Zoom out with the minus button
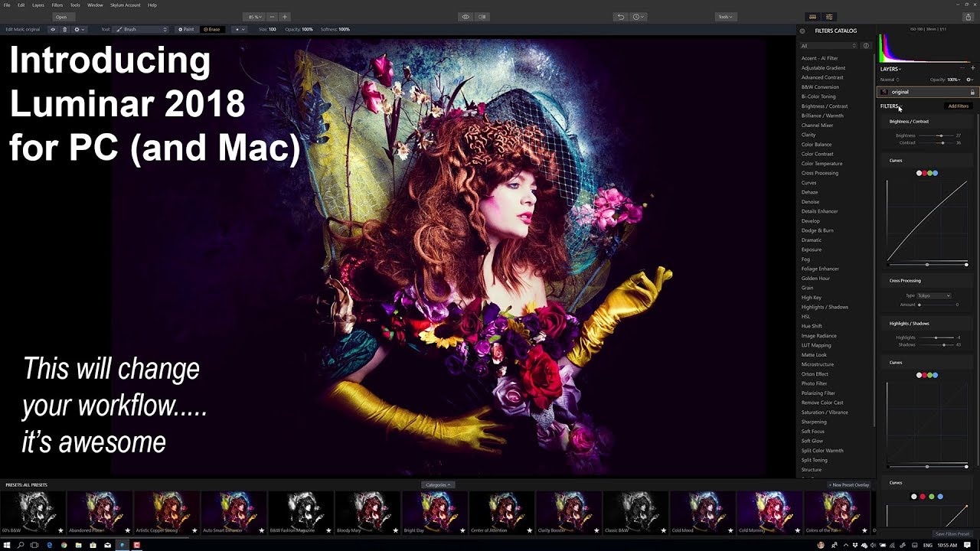The image size is (980, 551). [x=271, y=17]
